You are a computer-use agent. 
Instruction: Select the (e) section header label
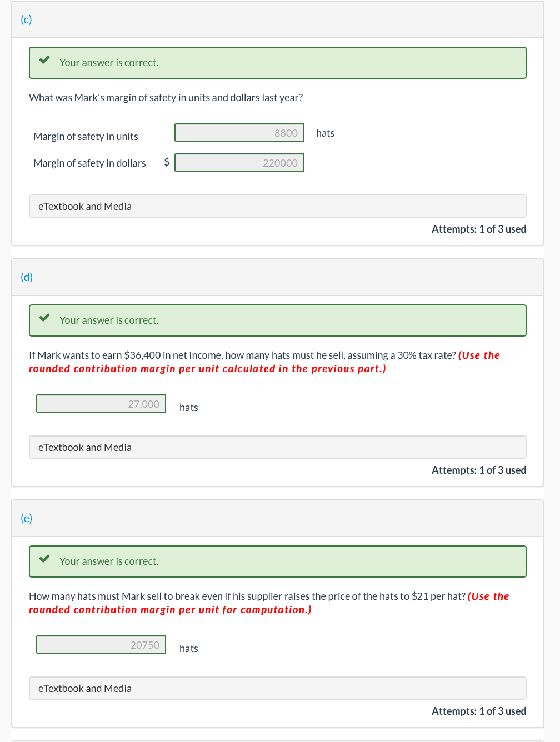point(26,518)
